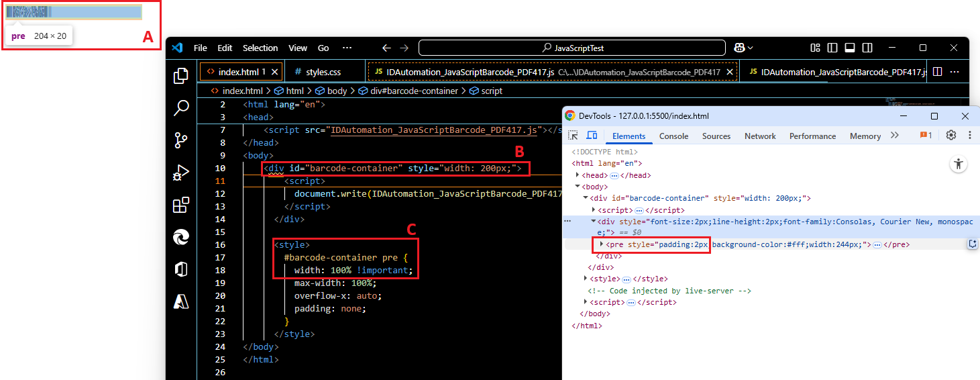Open overflow menu ellipsis after Go

[347, 48]
